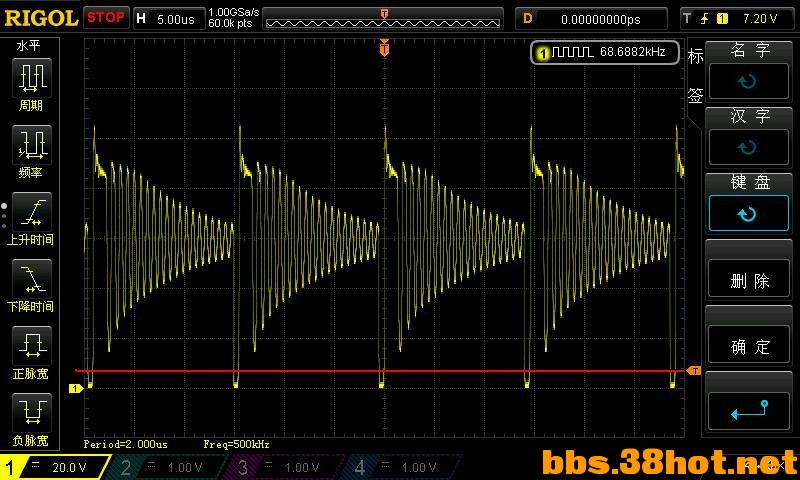The height and width of the screenshot is (480, 800).
Task: Click the waveform memory overview bar
Action: pyautogui.click(x=383, y=19)
